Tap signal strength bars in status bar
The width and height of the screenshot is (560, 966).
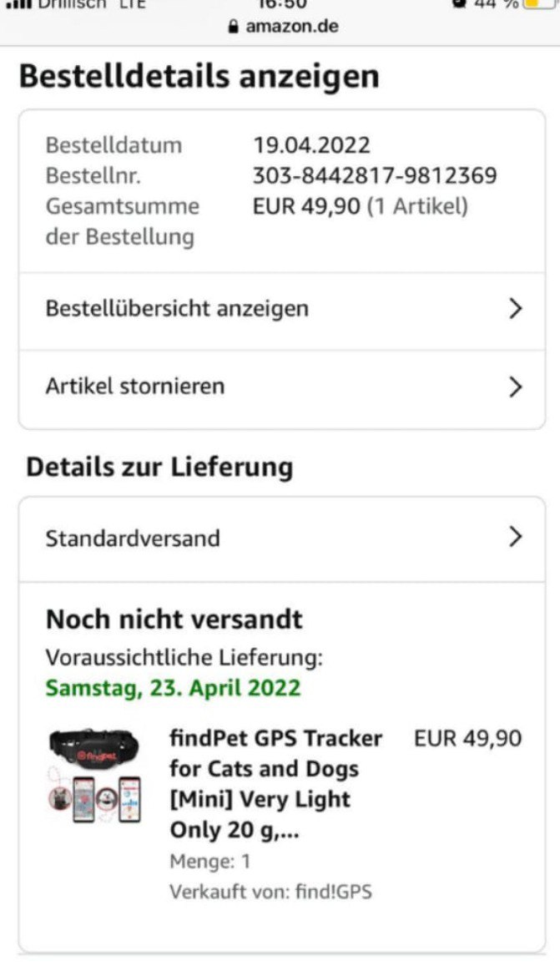18,3
